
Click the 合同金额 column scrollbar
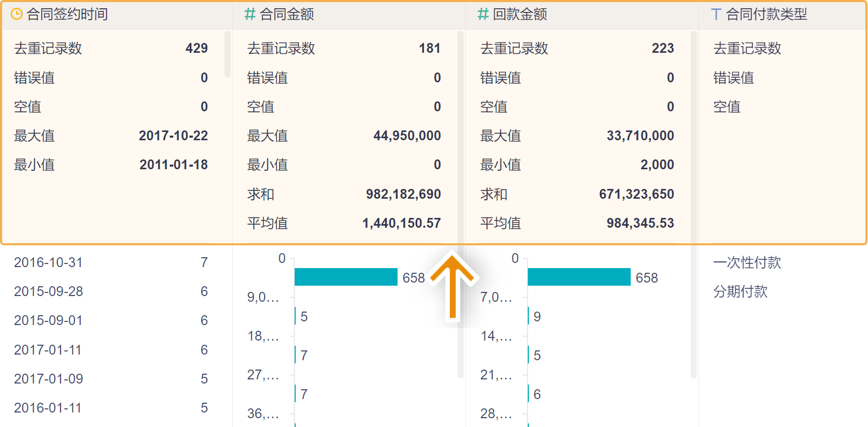(460, 207)
